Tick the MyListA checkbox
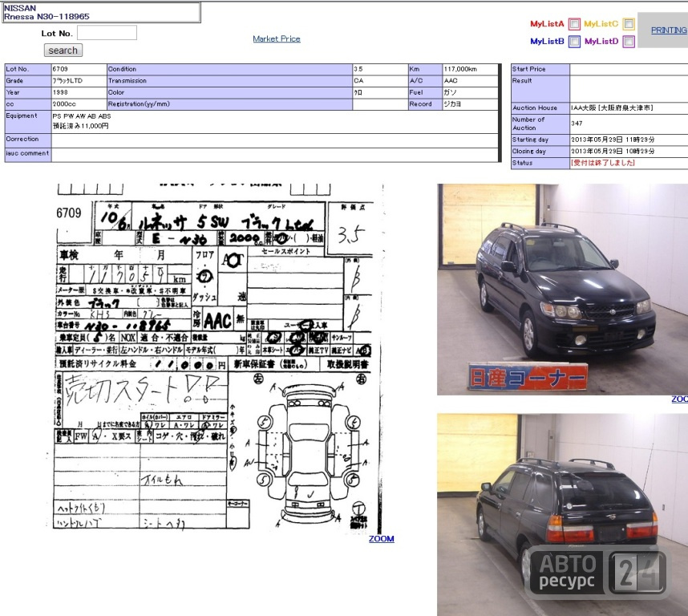The image size is (688, 616). tap(574, 24)
